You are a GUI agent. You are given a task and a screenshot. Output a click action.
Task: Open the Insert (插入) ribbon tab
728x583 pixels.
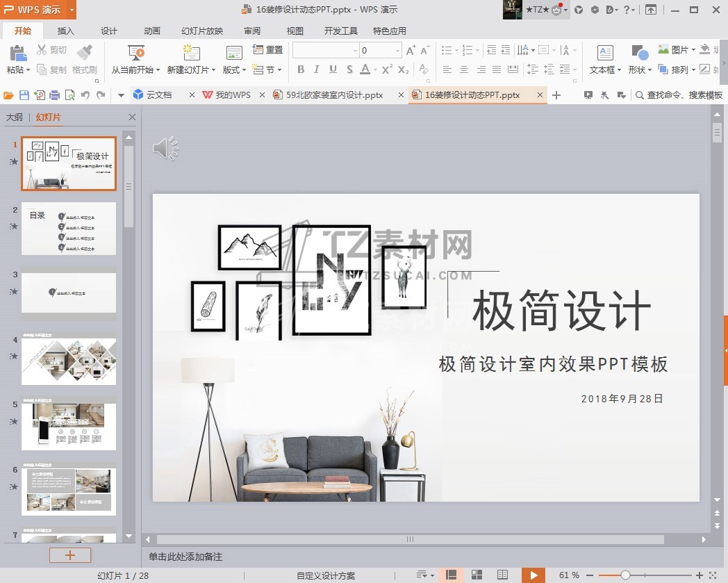point(66,31)
